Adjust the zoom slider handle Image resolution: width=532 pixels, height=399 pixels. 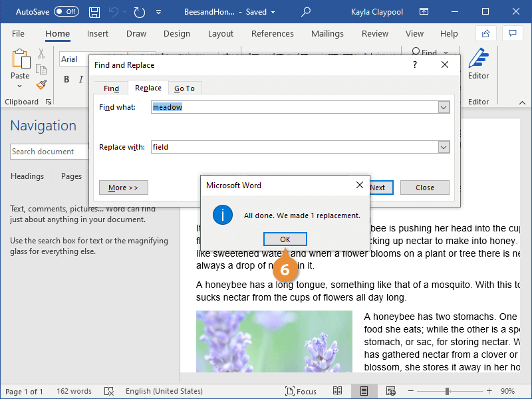(x=448, y=392)
